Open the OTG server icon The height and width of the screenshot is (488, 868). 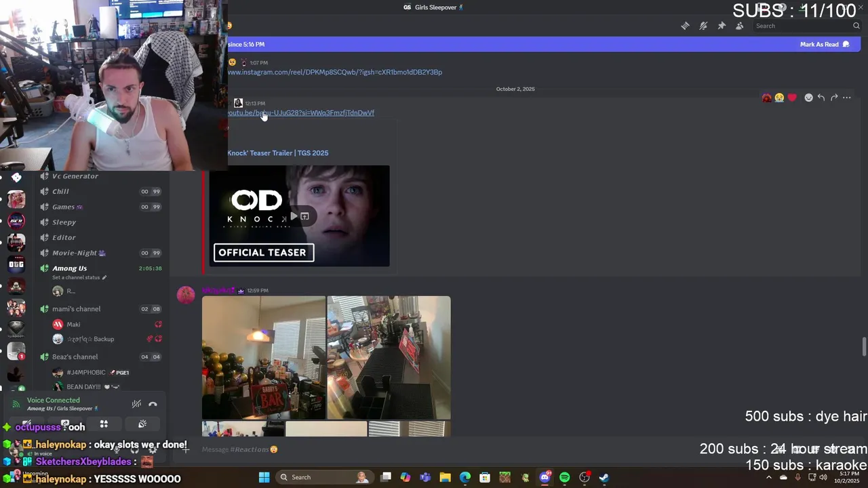point(16,264)
